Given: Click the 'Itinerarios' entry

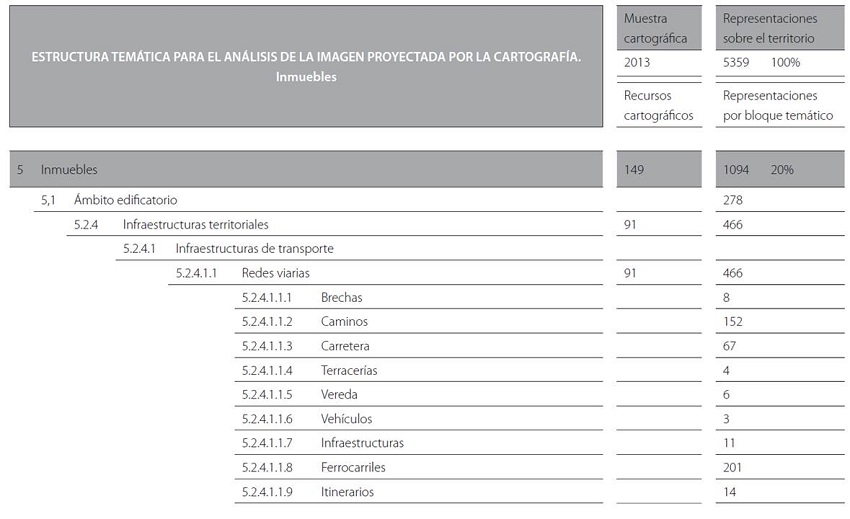Looking at the screenshot, I should pos(347,492).
